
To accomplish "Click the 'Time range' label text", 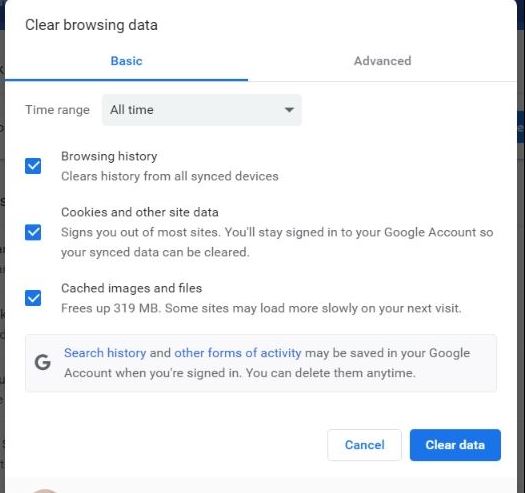I will coord(57,110).
